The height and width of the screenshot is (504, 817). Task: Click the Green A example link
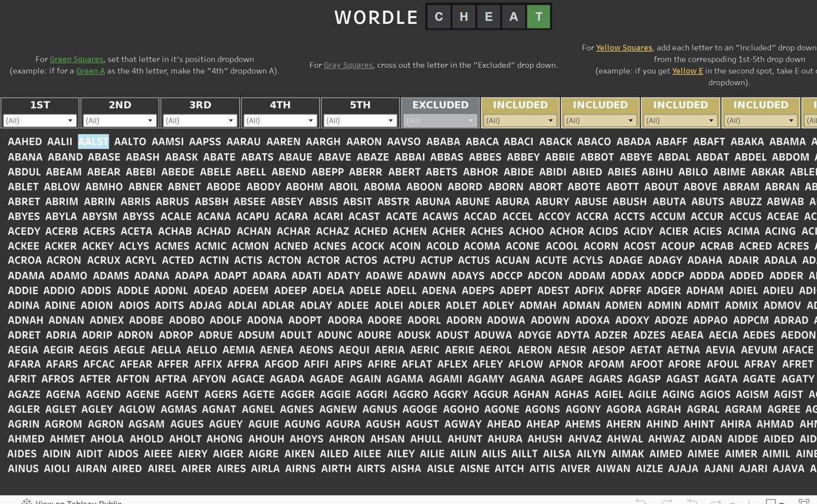coord(90,71)
